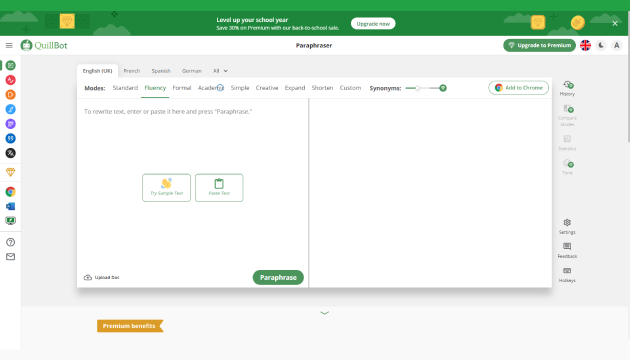
Task: Switch to the German language tab
Action: pos(192,71)
